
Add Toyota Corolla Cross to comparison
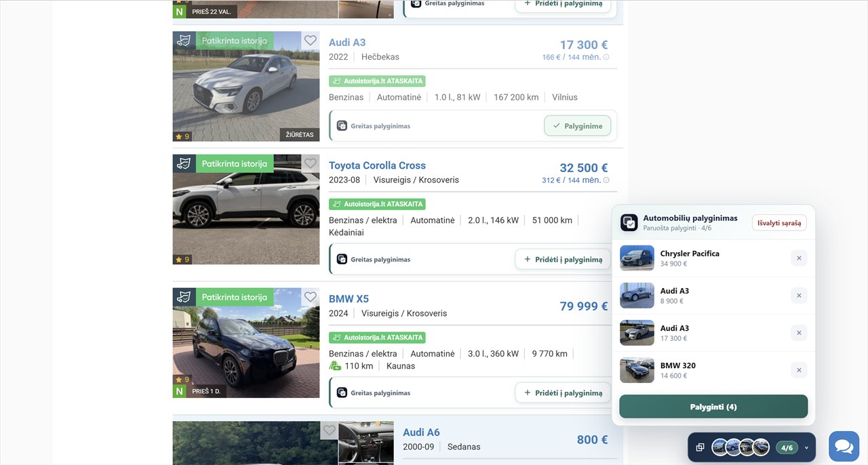coord(563,260)
